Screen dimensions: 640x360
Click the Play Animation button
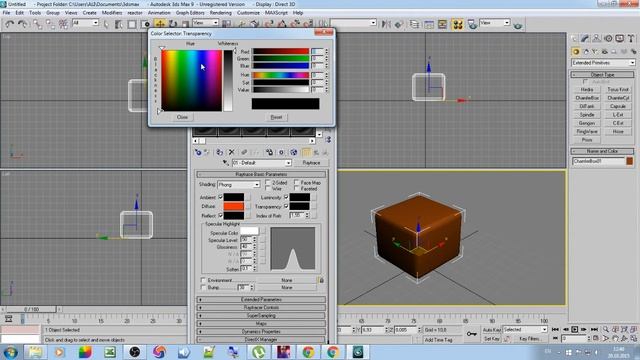click(x=574, y=329)
